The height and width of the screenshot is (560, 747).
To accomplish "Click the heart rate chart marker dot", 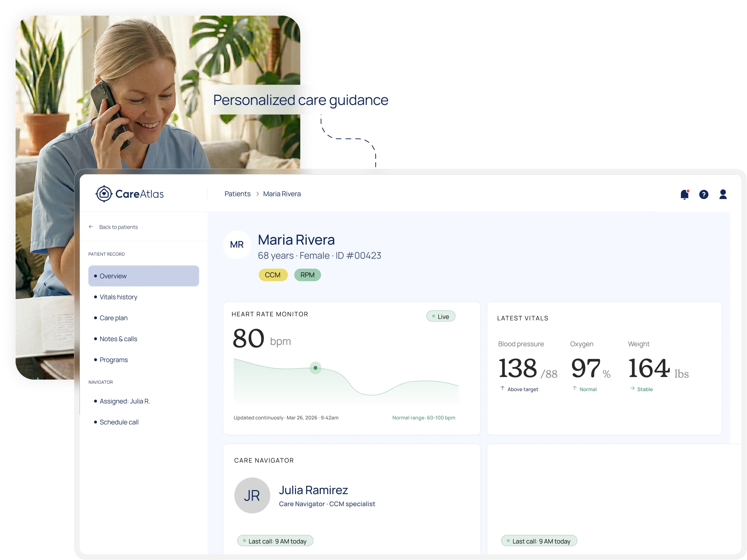I will [315, 368].
